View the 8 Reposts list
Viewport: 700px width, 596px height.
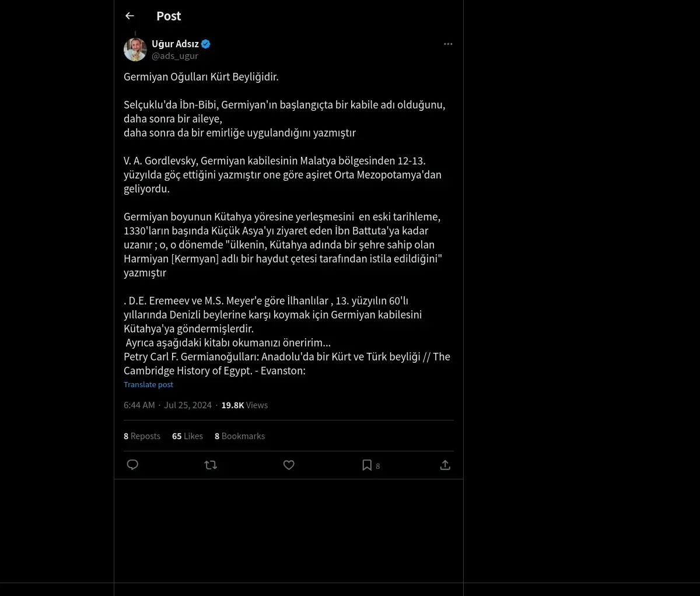pyautogui.click(x=142, y=436)
